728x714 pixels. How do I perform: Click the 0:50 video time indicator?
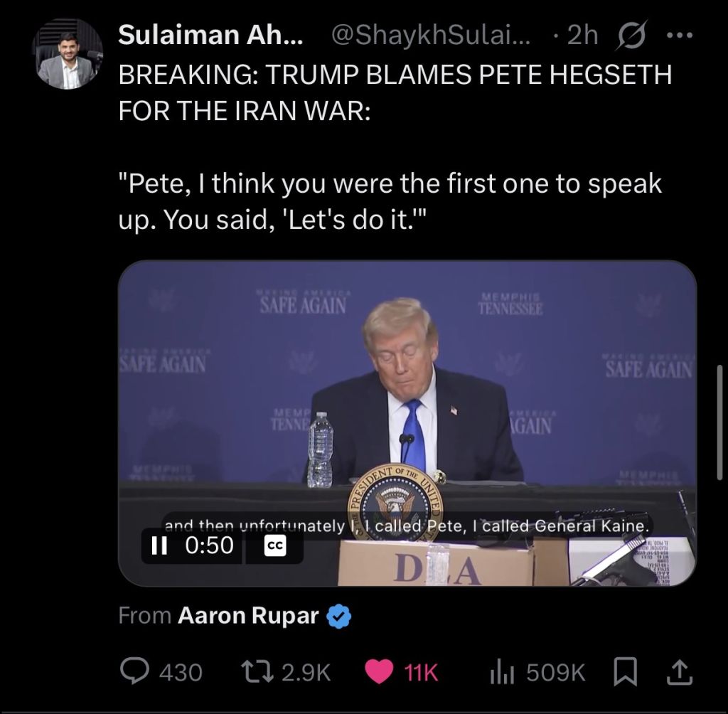click(210, 545)
